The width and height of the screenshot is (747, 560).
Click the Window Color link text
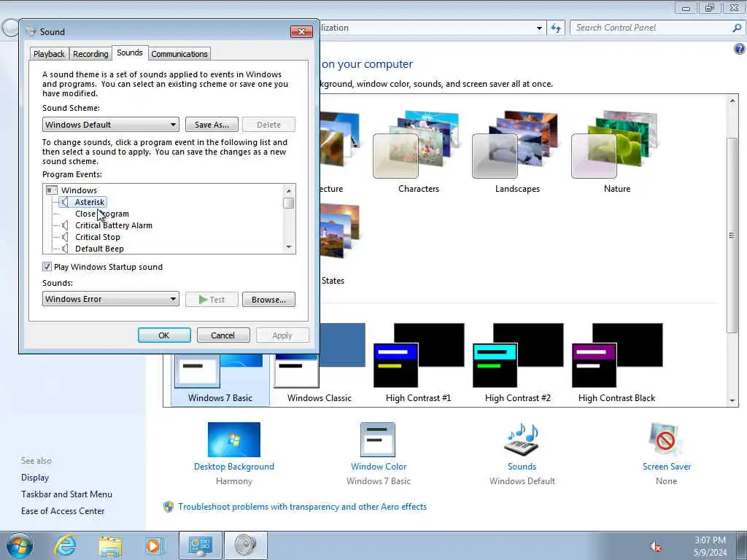[x=379, y=467]
